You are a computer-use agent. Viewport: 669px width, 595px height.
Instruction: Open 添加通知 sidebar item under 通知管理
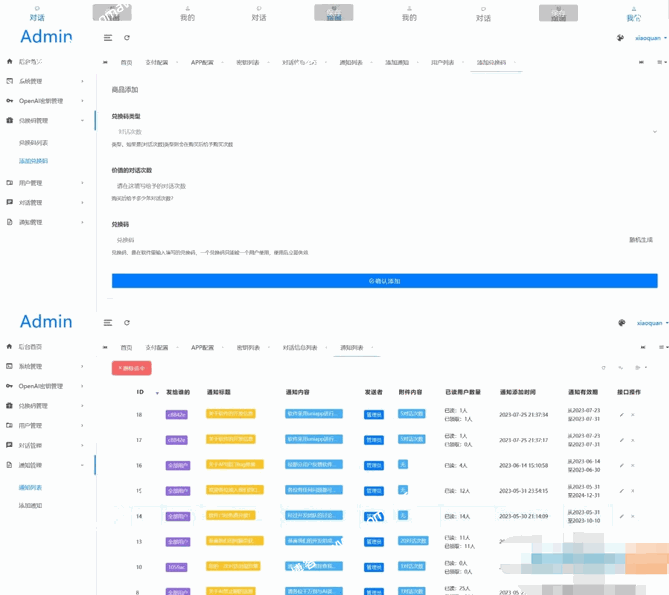pyautogui.click(x=30, y=506)
